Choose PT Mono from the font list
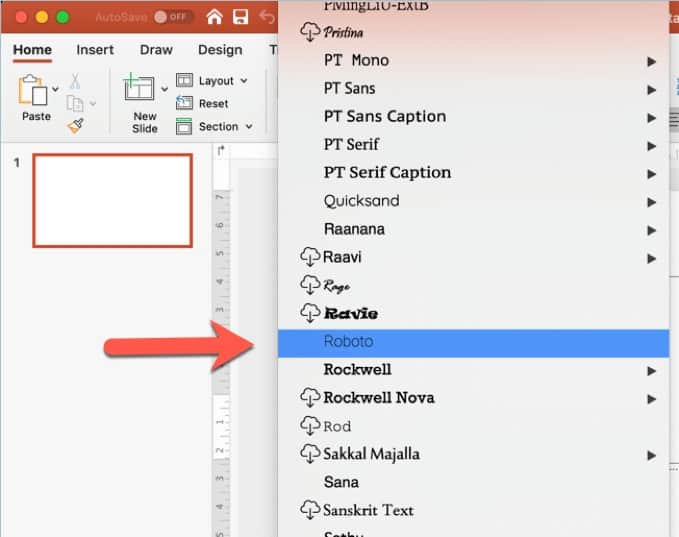The width and height of the screenshot is (679, 537). point(473,61)
